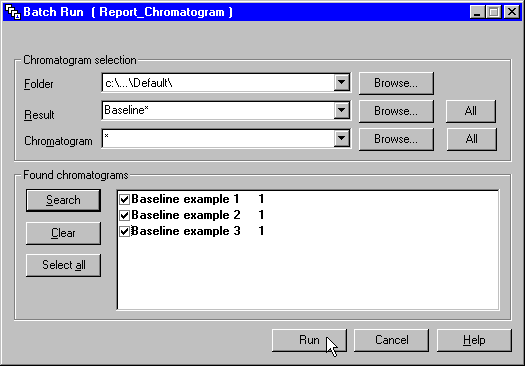Click the Batch Run title bar icon

13,12
